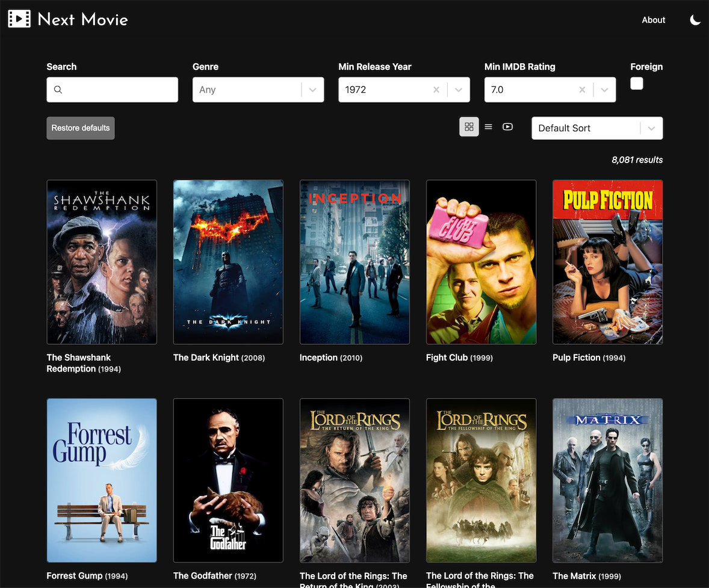Switch to list view icon

[488, 126]
